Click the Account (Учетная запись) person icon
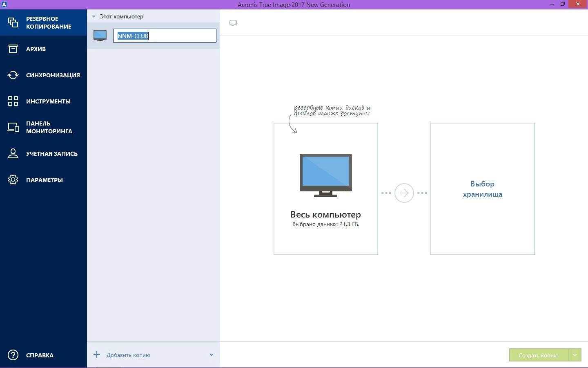 13,153
